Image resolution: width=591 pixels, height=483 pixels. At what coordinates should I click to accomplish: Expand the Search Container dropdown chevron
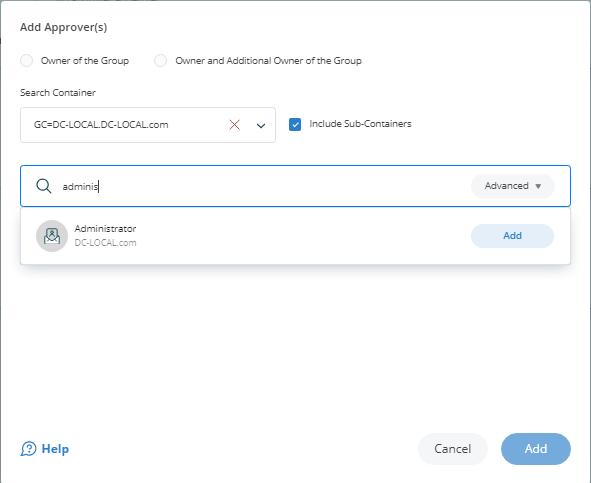[x=261, y=125]
